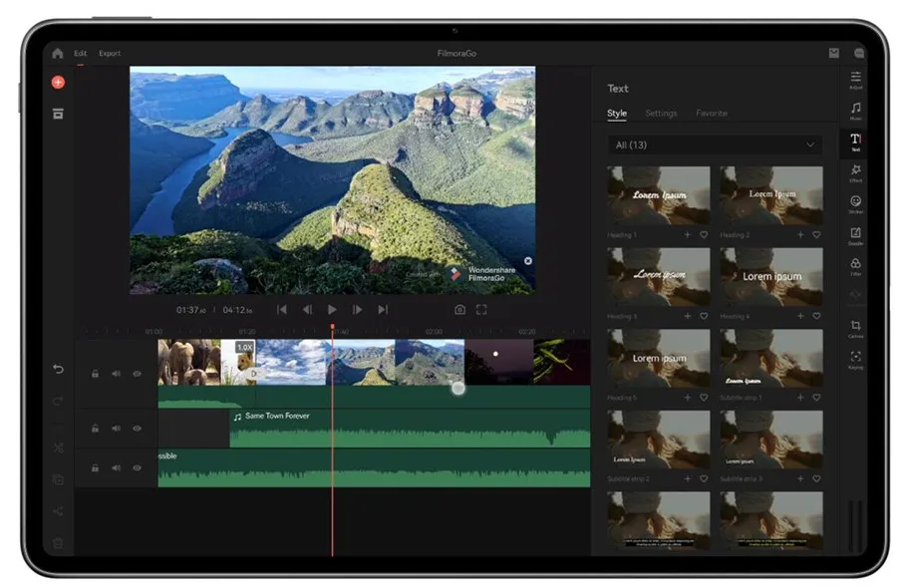Viewport: 897px width, 588px height.
Task: Click Export in the top bar
Action: tap(110, 54)
